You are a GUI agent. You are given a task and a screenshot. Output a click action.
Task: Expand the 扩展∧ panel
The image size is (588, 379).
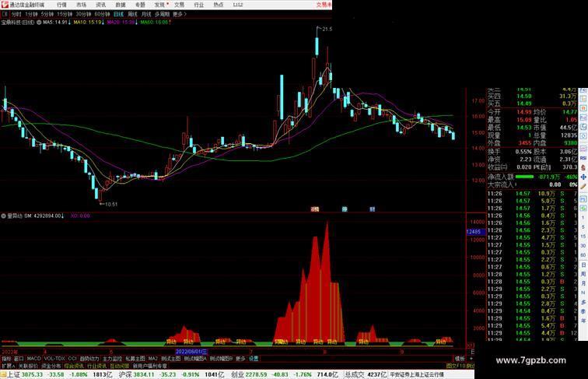[9, 366]
